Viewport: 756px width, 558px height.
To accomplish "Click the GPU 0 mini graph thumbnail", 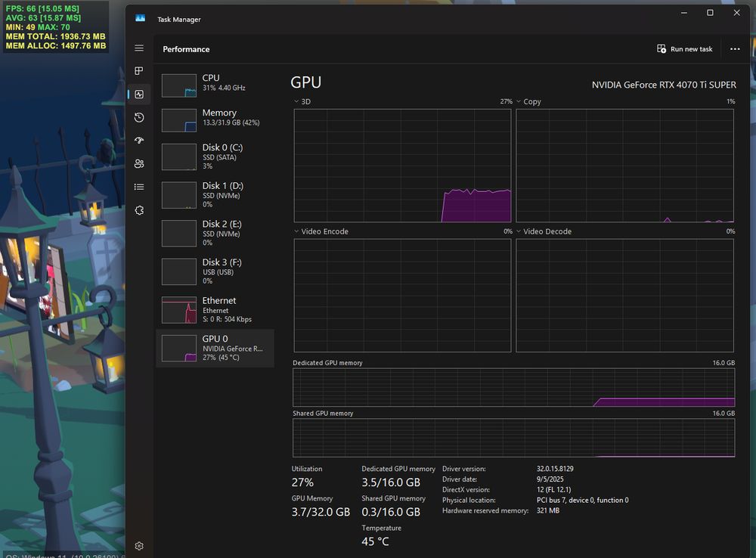I will pos(179,349).
